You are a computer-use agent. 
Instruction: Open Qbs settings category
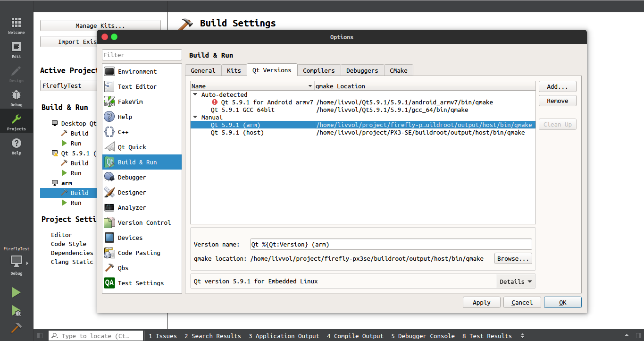tap(142, 268)
